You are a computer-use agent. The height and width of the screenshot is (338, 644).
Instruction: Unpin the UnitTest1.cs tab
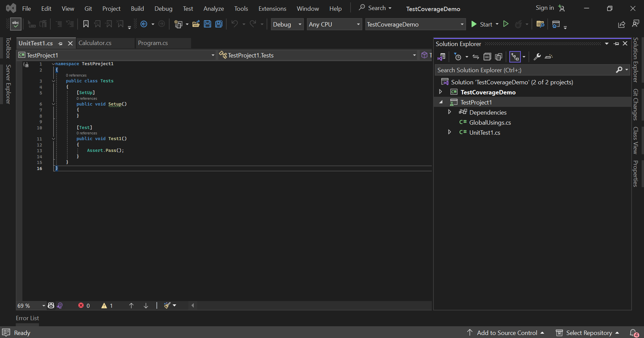[x=60, y=43]
